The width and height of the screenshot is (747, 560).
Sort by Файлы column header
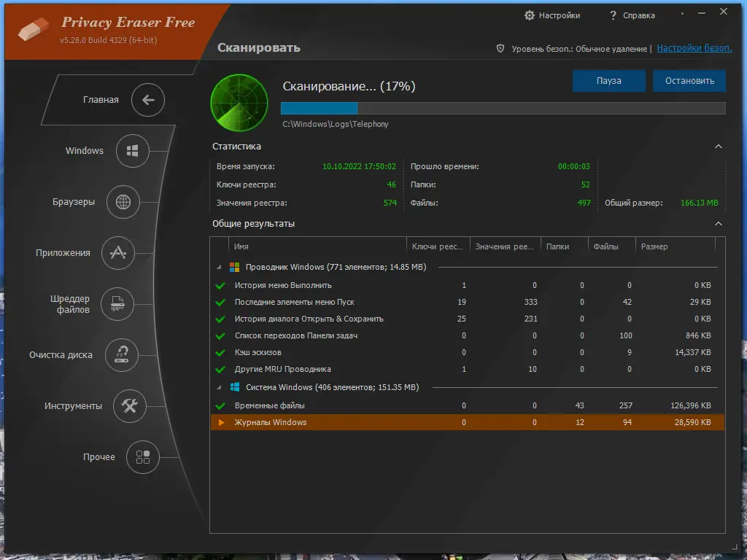(612, 246)
